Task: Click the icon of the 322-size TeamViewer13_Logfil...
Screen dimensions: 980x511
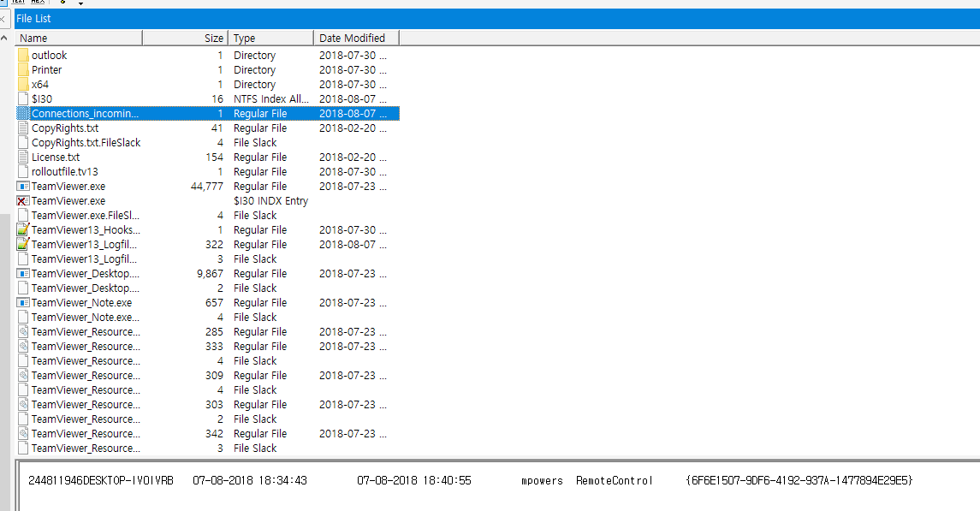Action: click(23, 244)
